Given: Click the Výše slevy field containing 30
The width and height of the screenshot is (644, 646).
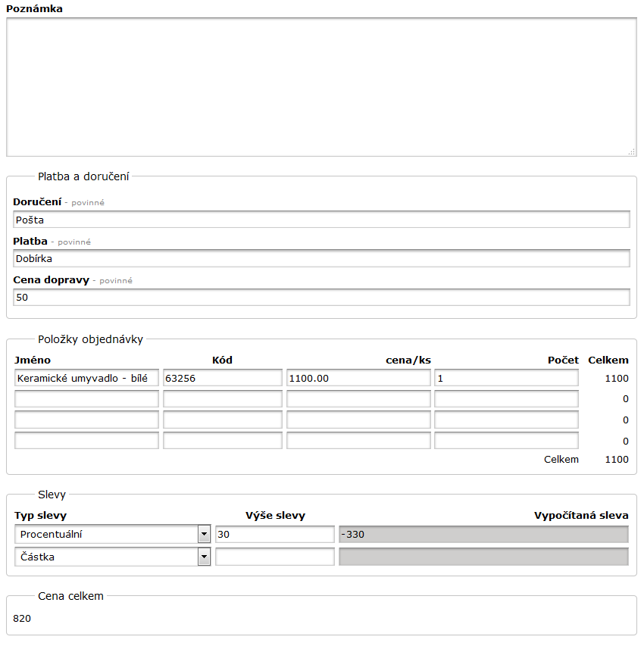Looking at the screenshot, I should pos(274,535).
